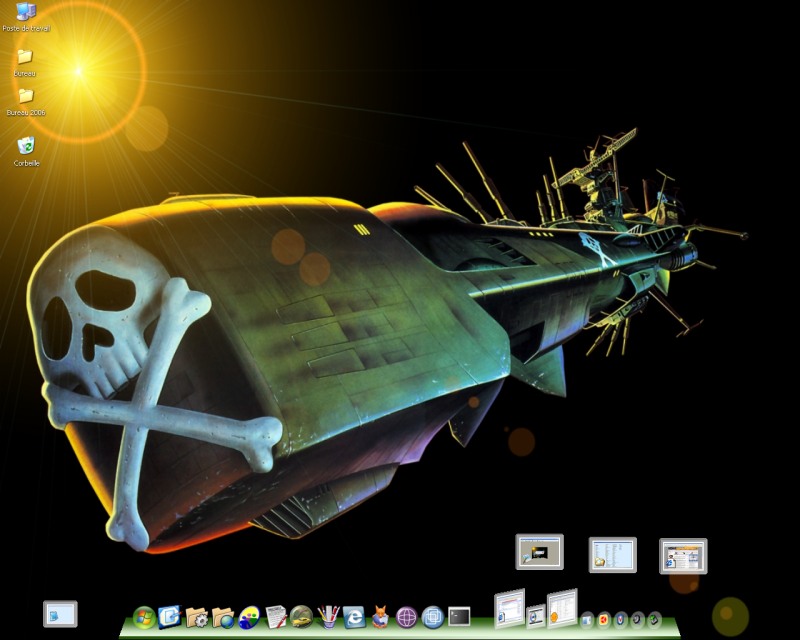Open the Bureau 2006 folder
800x640 pixels.
[x=26, y=97]
